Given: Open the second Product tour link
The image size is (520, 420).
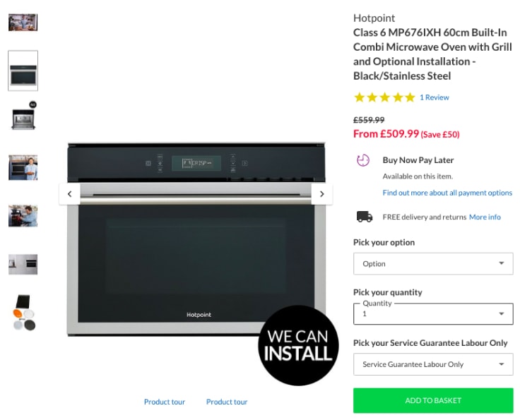Looking at the screenshot, I should (x=227, y=402).
